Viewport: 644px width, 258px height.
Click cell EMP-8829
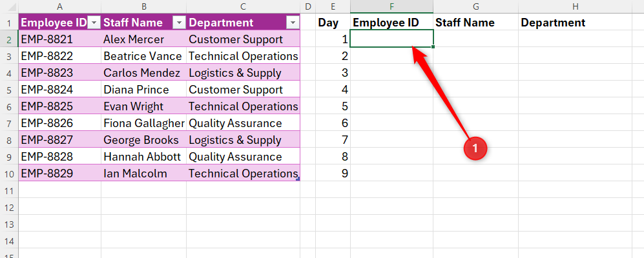coord(60,174)
